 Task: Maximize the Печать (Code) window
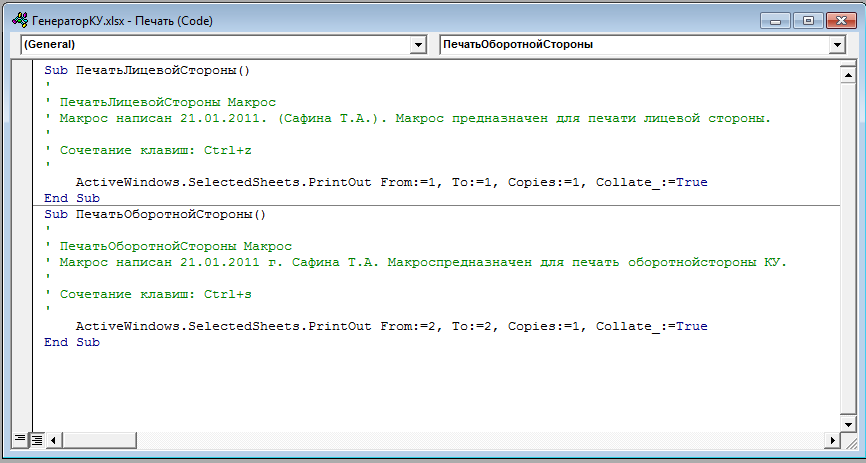coord(809,21)
